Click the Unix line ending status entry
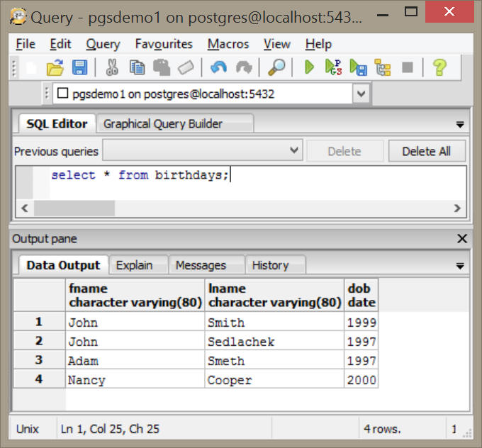This screenshot has height=448, width=482. point(28,429)
